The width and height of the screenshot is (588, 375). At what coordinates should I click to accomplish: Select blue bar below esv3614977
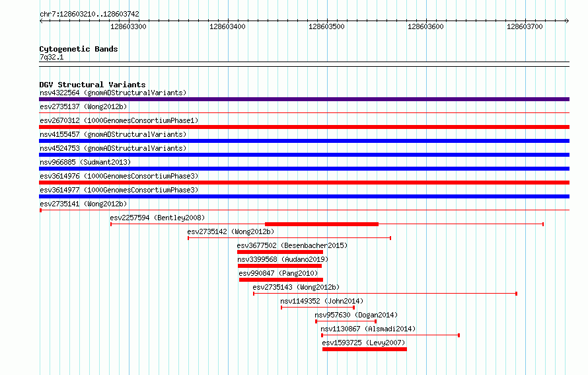click(304, 196)
